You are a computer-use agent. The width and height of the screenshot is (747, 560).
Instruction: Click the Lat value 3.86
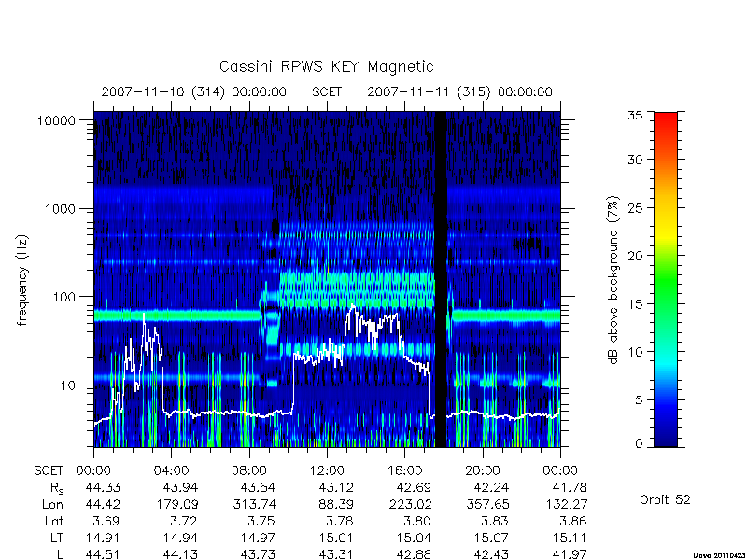click(573, 521)
